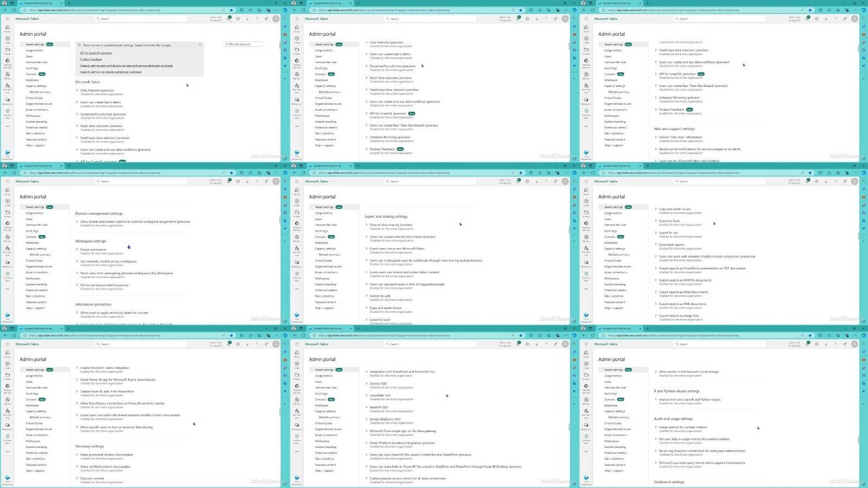Viewport: 868px width, 488px height.
Task: Open app launcher waffle in Domain management settings window
Action: pos(8,181)
